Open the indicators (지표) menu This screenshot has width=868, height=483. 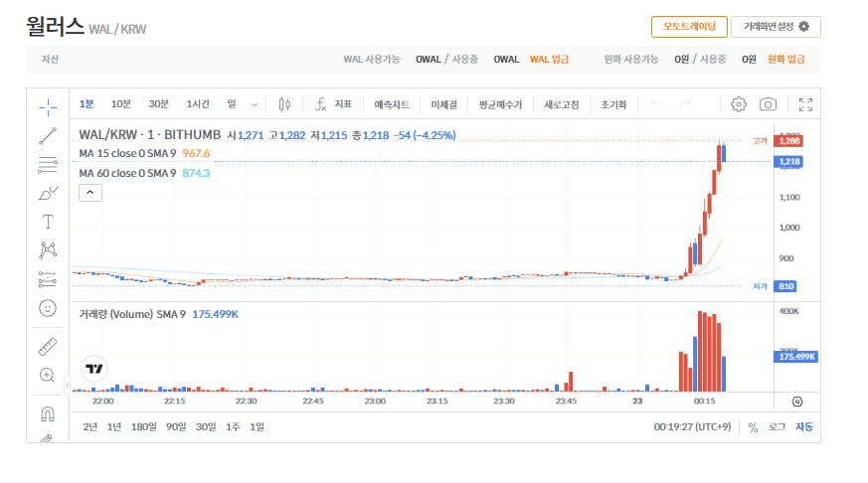[334, 104]
